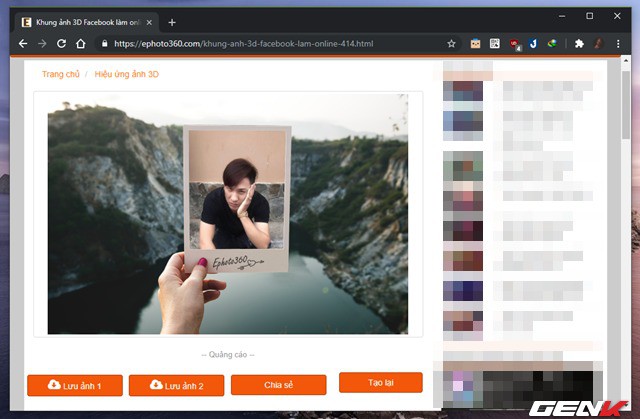640x419 pixels.
Task: Bookmark this page with the star
Action: click(x=451, y=44)
